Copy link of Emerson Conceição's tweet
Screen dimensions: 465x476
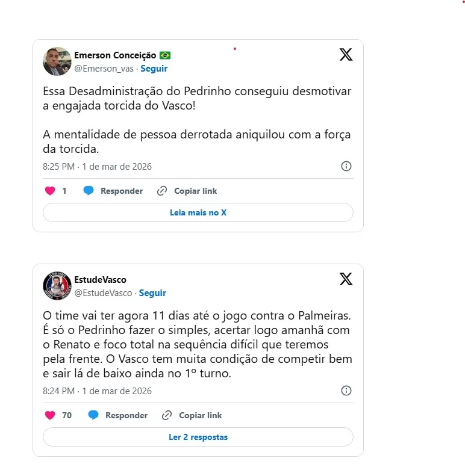click(x=187, y=191)
